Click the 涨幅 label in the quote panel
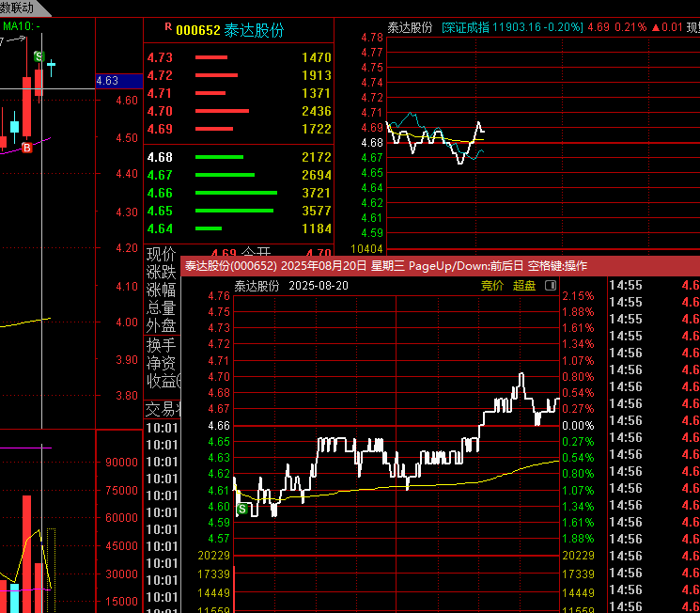The width and height of the screenshot is (700, 613). pyautogui.click(x=162, y=290)
